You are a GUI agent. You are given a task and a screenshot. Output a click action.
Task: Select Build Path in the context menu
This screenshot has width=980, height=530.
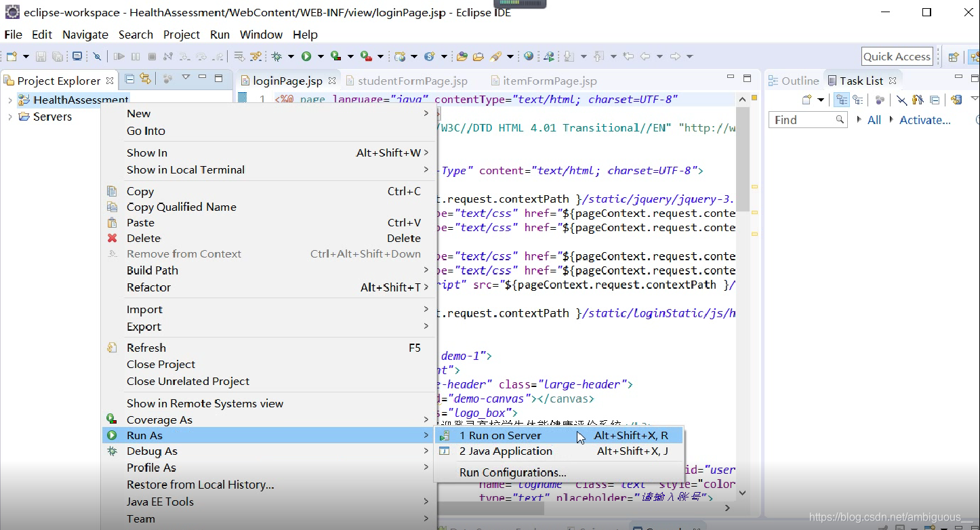pyautogui.click(x=270, y=270)
